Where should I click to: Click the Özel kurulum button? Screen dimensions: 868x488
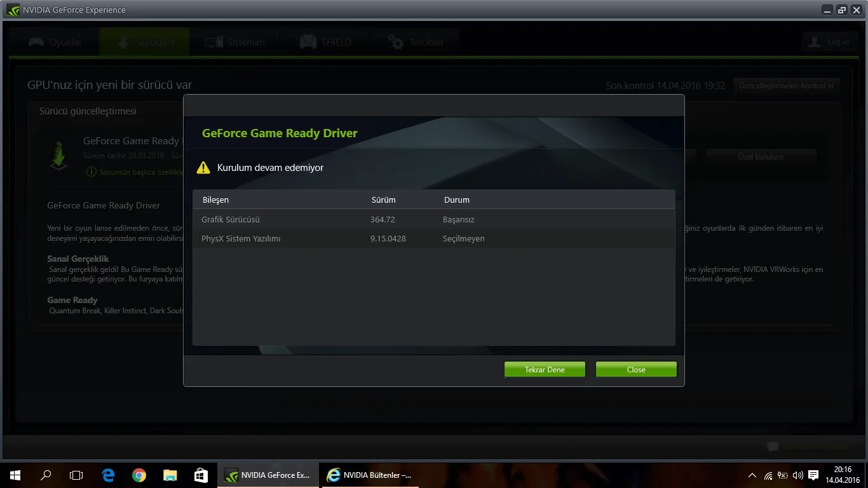pos(761,157)
